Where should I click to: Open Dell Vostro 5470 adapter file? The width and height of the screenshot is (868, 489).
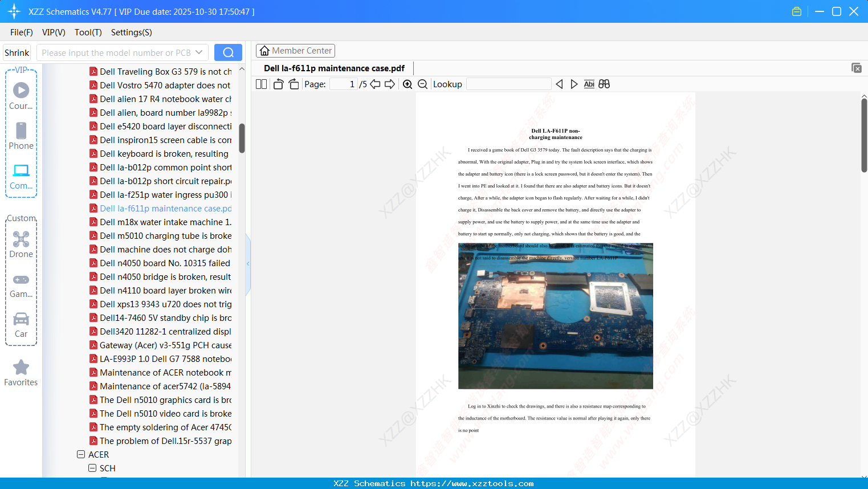161,85
